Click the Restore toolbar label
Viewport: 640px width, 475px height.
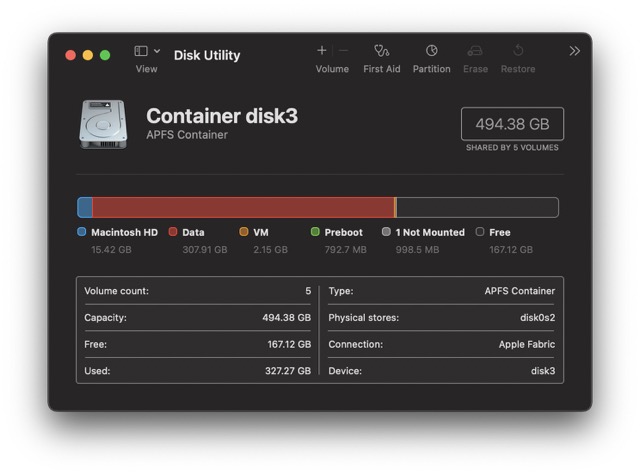pyautogui.click(x=518, y=69)
